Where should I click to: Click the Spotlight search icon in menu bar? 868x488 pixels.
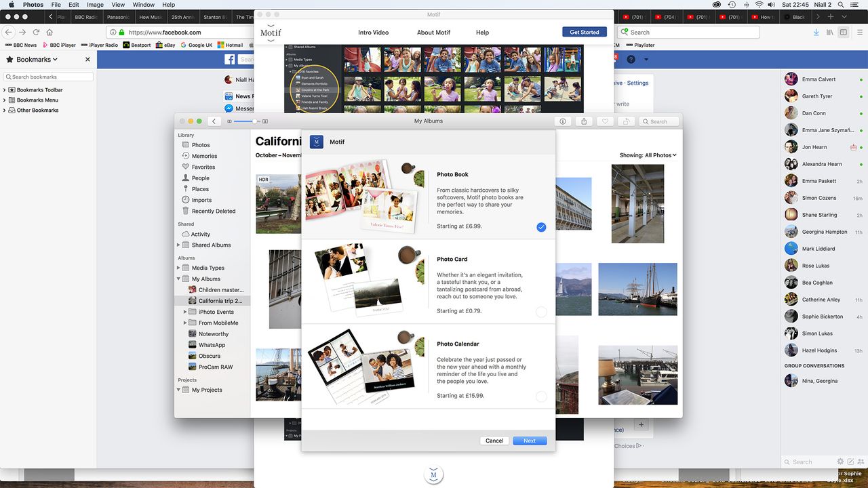click(840, 5)
